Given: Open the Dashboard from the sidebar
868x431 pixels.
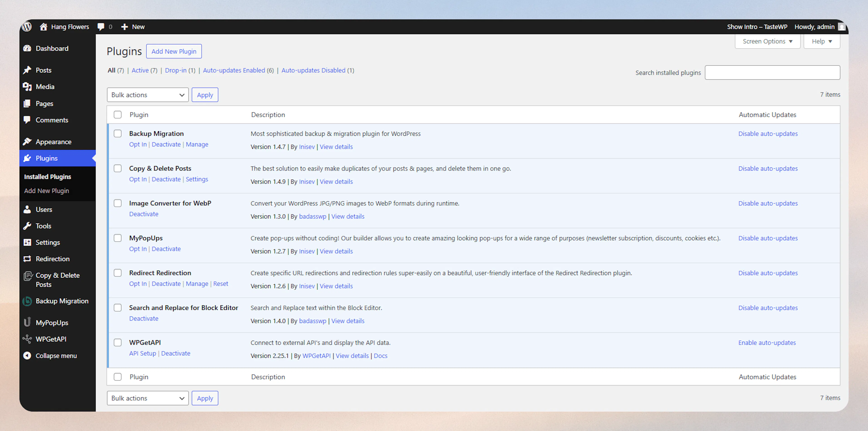Looking at the screenshot, I should (x=52, y=48).
